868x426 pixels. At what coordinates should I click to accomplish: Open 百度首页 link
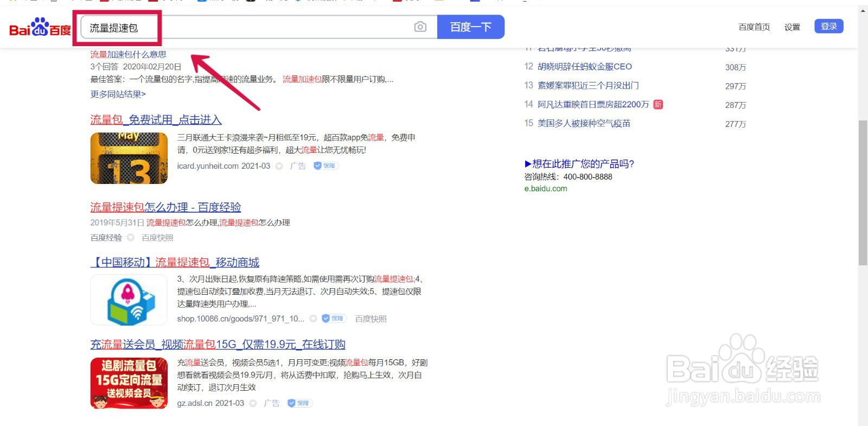754,27
